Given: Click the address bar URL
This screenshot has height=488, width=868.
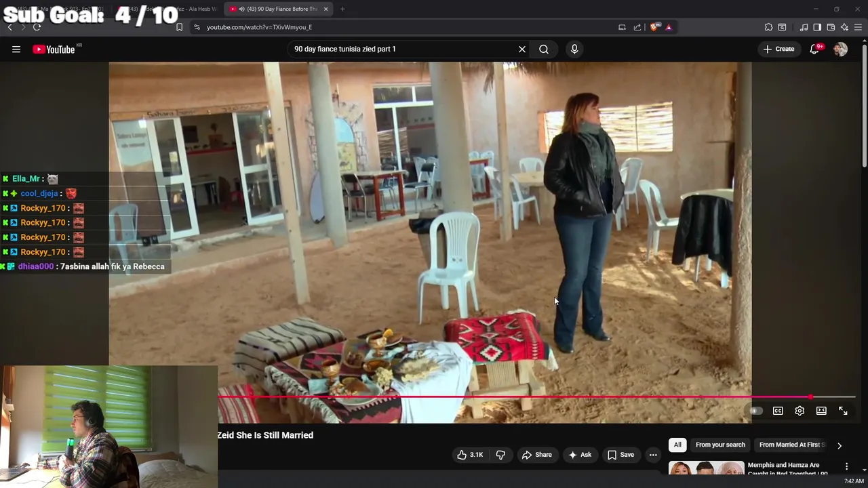Looking at the screenshot, I should click(x=260, y=27).
